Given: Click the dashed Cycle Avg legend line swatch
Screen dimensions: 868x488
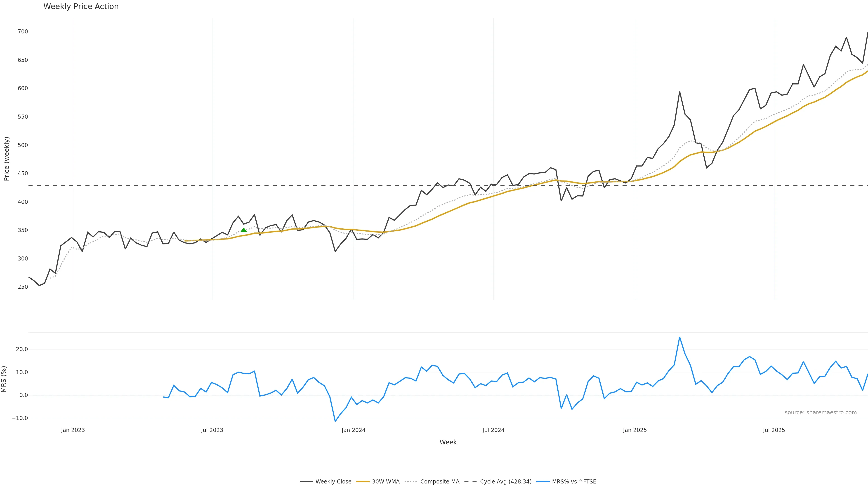Looking at the screenshot, I should point(470,482).
